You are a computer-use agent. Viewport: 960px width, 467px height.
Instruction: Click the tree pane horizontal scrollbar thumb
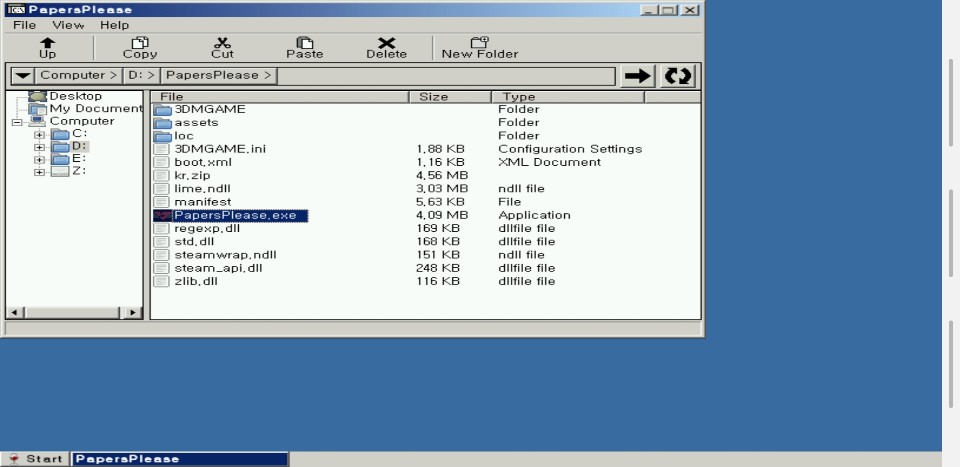point(72,313)
